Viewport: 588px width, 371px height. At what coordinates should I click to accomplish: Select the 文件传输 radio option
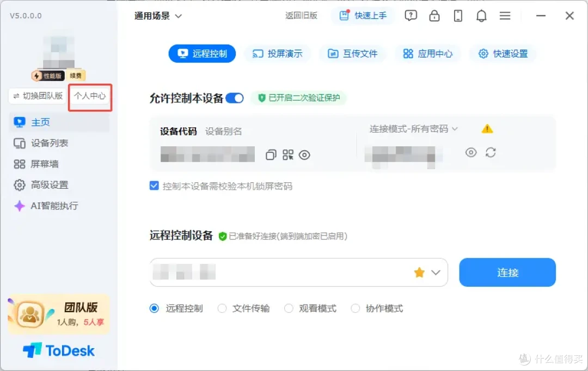[222, 308]
